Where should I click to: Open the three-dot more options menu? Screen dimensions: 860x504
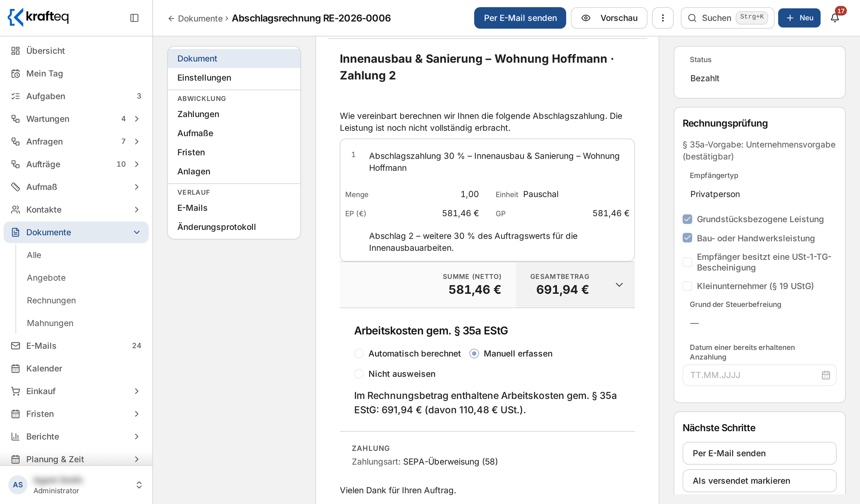point(663,18)
